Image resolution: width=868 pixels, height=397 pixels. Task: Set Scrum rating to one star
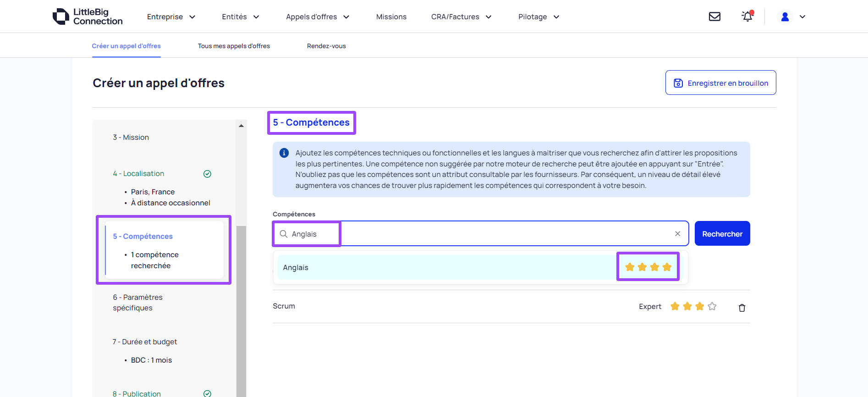tap(675, 306)
